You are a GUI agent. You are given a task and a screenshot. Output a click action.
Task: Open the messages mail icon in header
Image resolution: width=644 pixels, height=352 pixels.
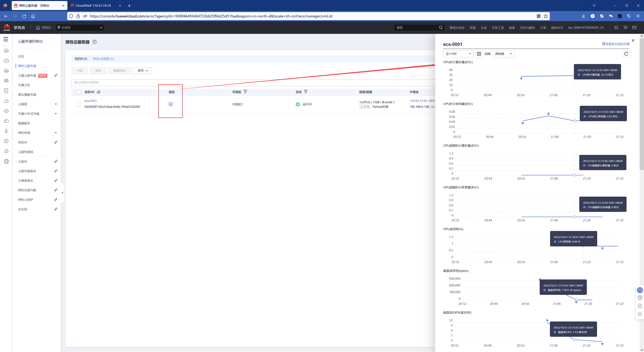[x=634, y=27]
